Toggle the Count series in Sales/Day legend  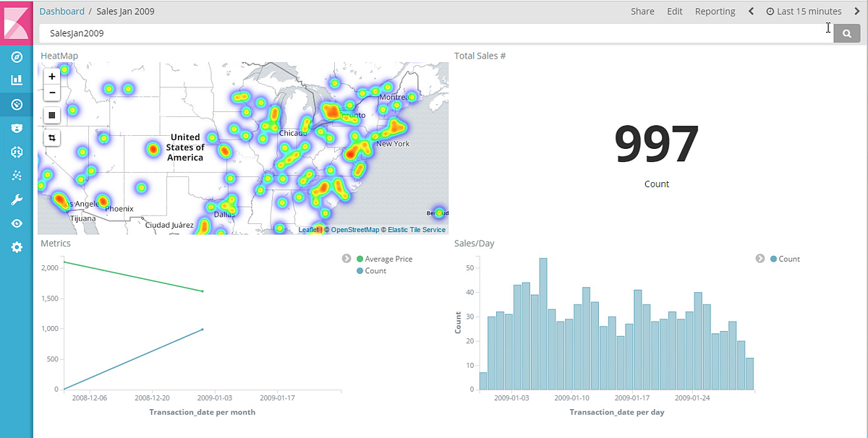click(786, 258)
